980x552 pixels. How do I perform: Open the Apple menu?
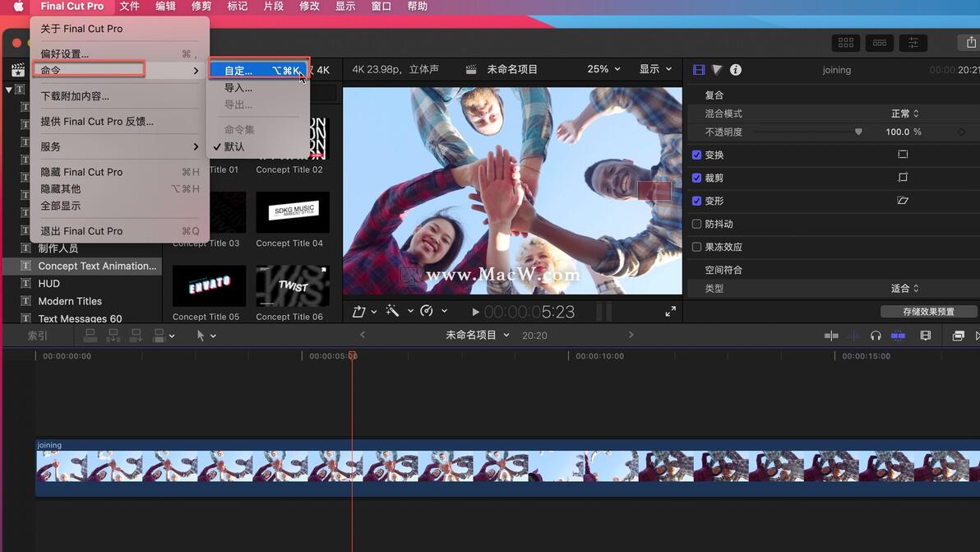[18, 7]
